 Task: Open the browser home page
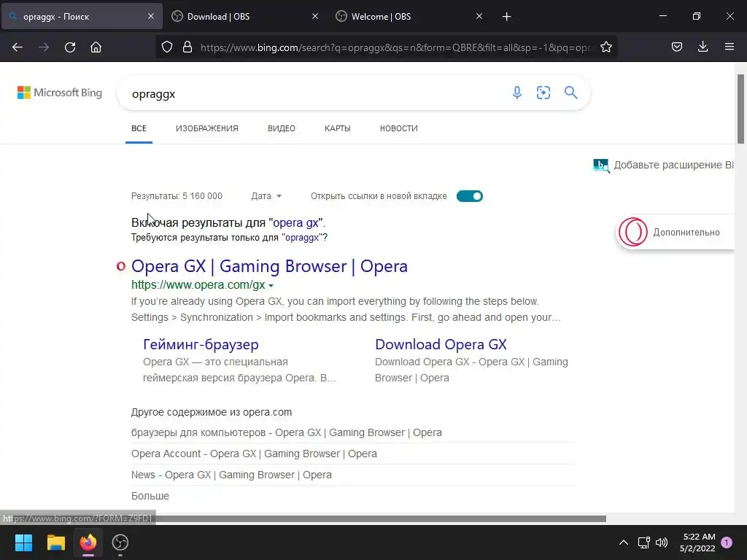pos(96,47)
